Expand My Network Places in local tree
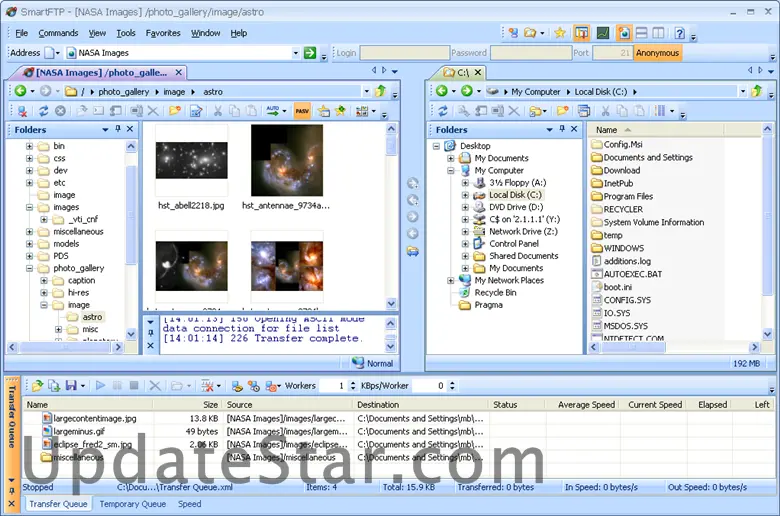 (x=451, y=280)
